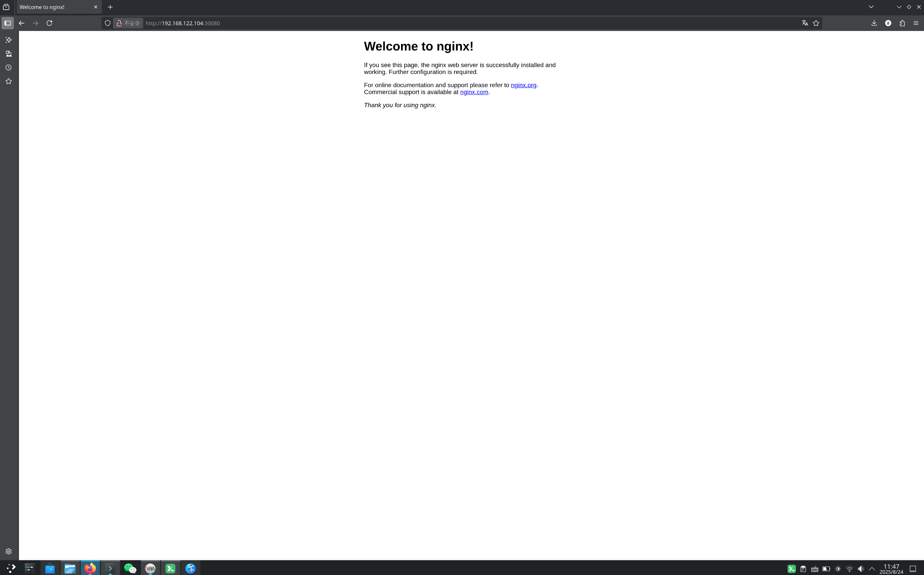This screenshot has height=575, width=924.
Task: Open the KDE application launcher
Action: tap(11, 568)
